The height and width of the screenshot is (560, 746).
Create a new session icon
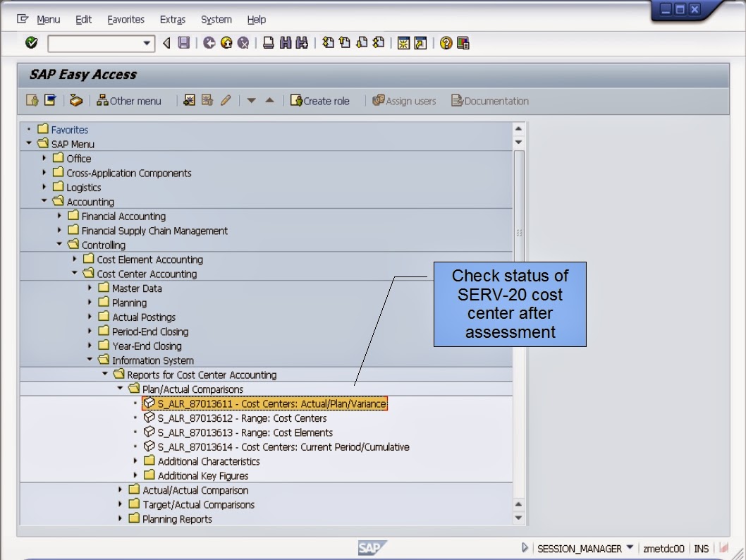pos(403,43)
